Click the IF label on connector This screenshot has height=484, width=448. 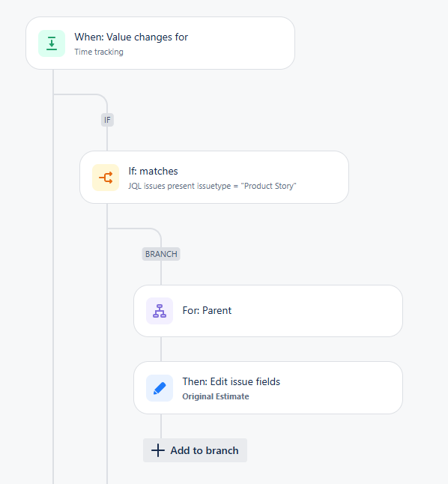pos(107,120)
